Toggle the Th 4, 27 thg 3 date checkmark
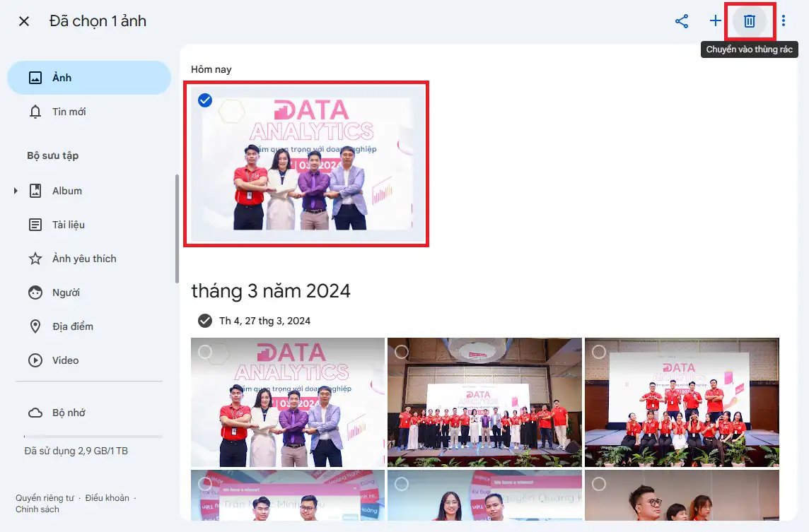The height and width of the screenshot is (532, 809). click(x=205, y=321)
